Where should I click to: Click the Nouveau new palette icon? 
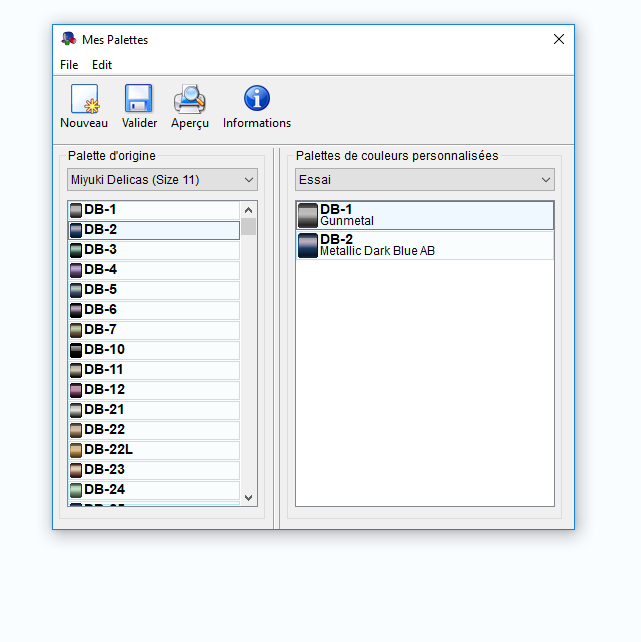point(85,99)
